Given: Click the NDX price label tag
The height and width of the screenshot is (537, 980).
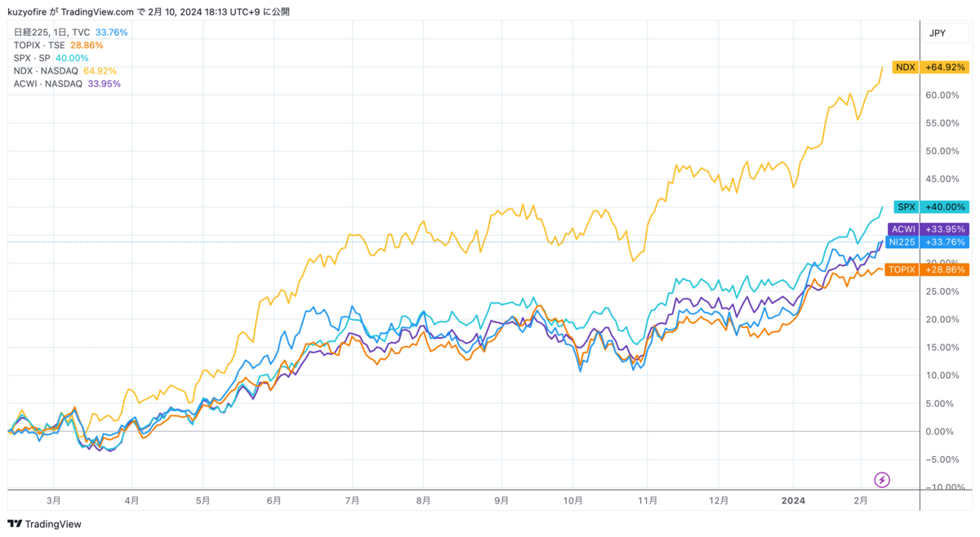Looking at the screenshot, I should click(905, 67).
